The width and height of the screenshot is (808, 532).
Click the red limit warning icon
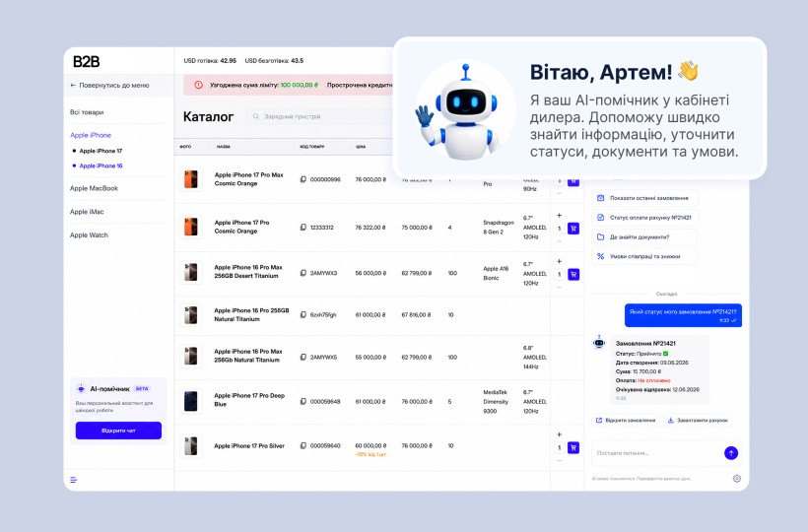tap(198, 85)
